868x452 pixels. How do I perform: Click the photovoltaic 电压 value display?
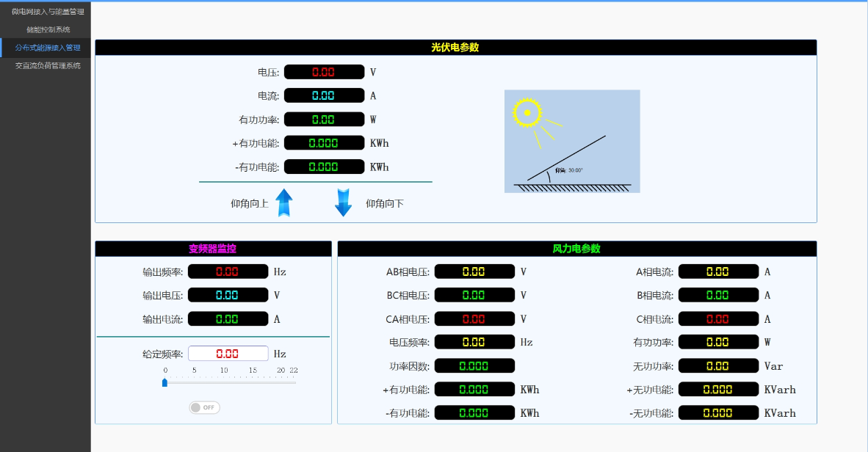(x=324, y=72)
